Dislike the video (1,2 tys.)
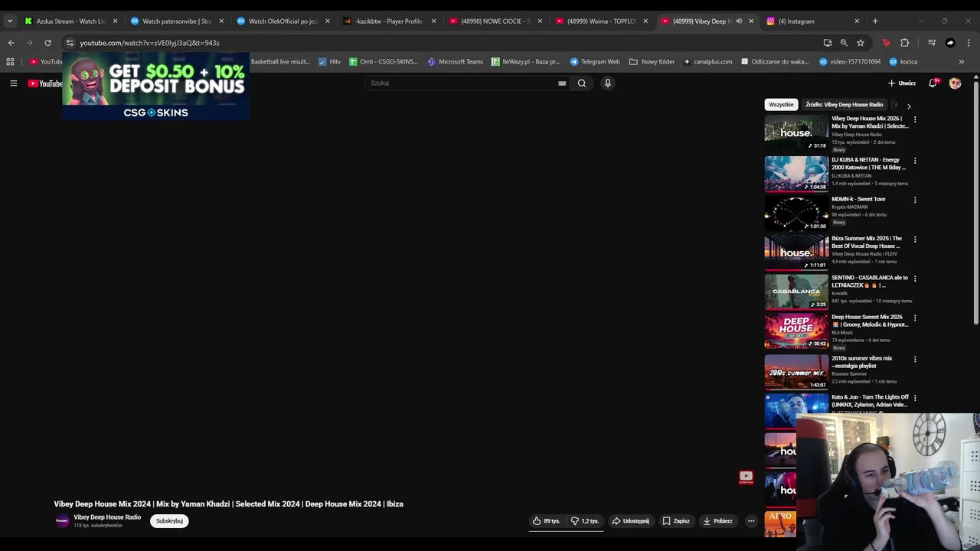 click(585, 521)
